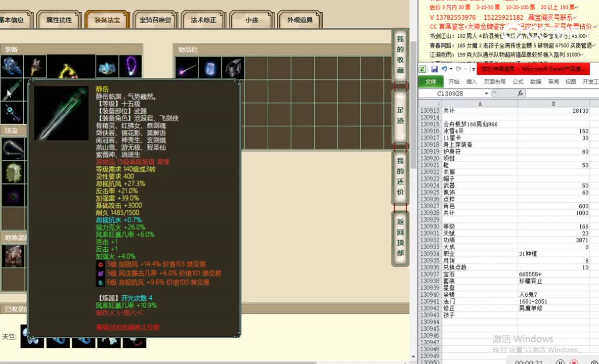Click the cell reading 云舟载梦166男仙966
The width and height of the screenshot is (599, 364).
pos(480,124)
